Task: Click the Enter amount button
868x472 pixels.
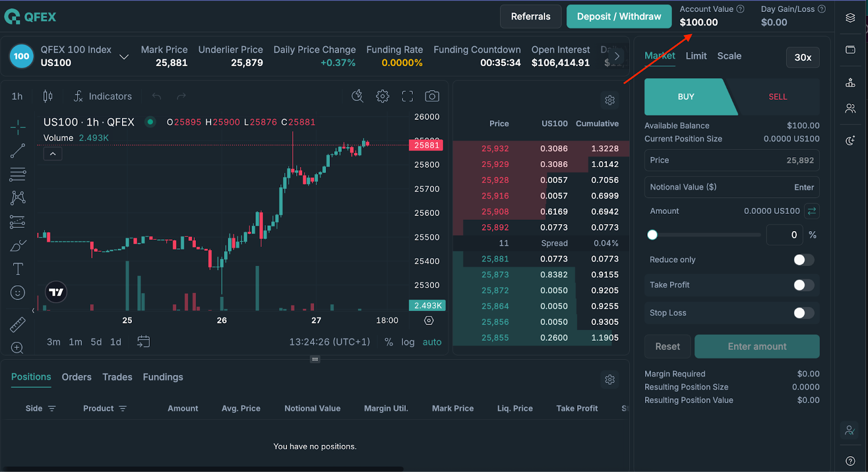Action: (757, 347)
